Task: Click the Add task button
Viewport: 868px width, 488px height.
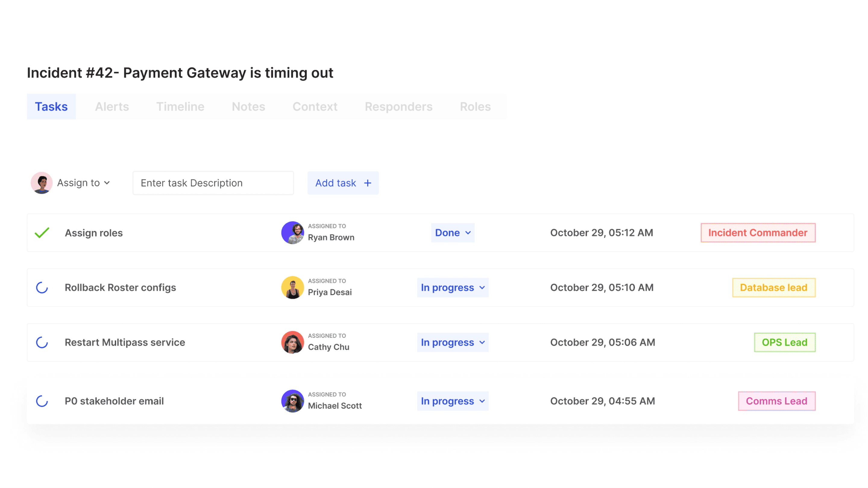Action: (343, 183)
